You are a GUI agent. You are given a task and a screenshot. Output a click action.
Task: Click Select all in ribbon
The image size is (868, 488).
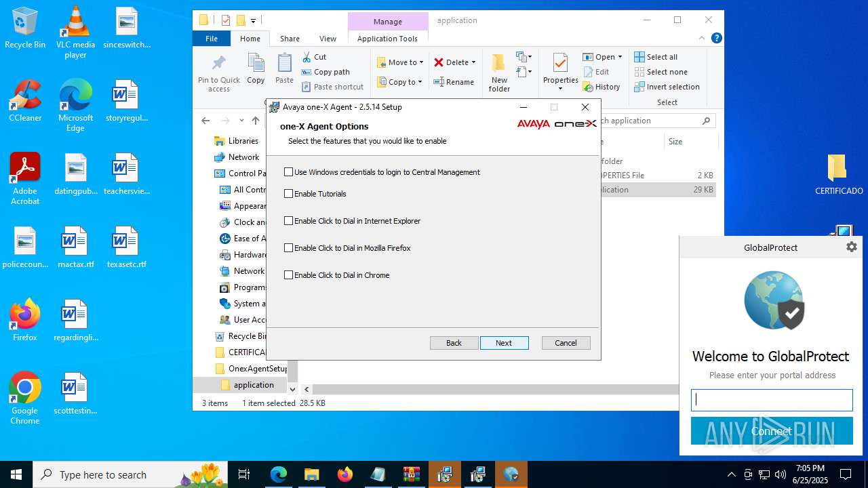click(x=656, y=57)
